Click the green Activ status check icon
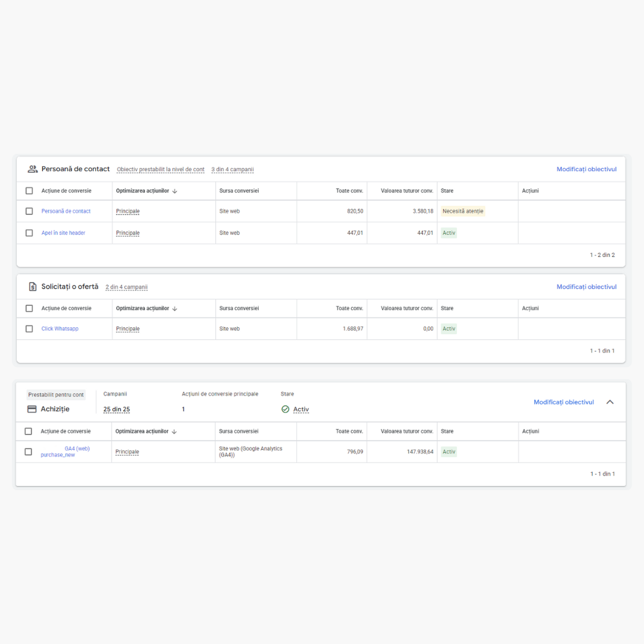 (x=285, y=409)
